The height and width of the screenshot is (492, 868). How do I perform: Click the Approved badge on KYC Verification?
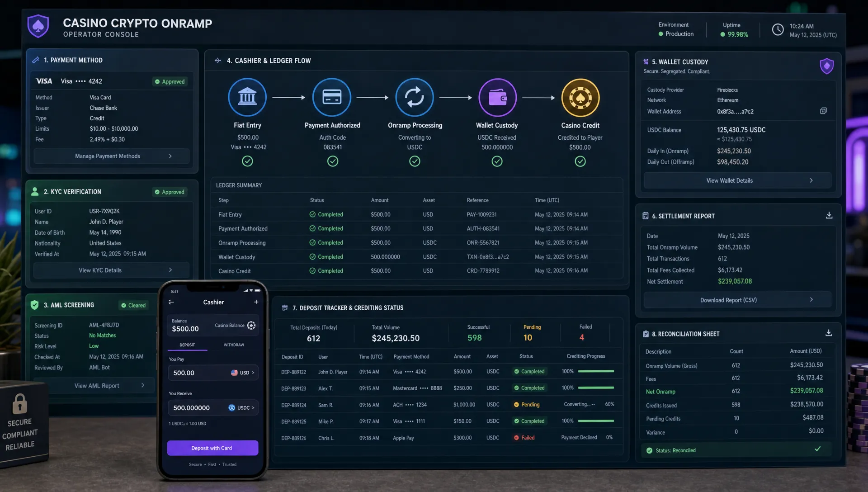[x=170, y=192]
